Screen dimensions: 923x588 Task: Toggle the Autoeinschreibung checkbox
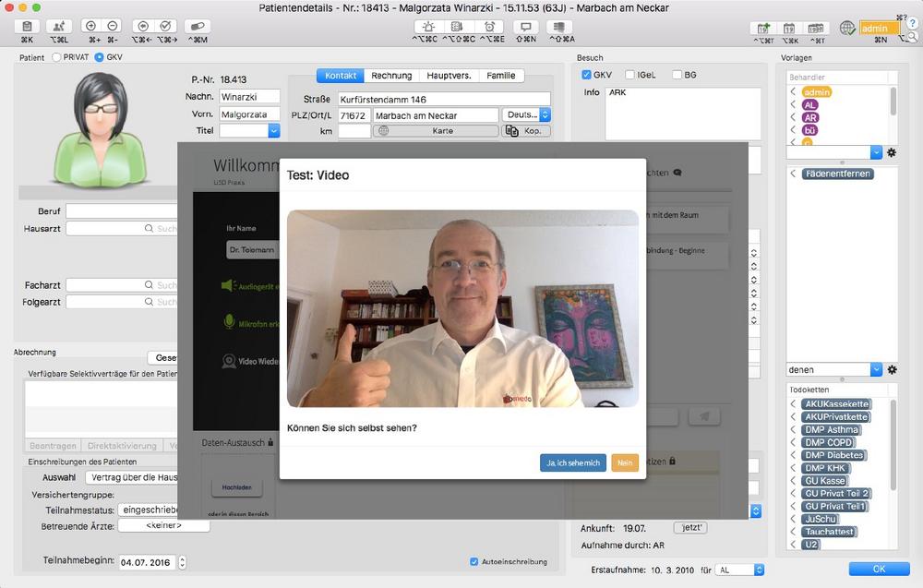click(473, 561)
